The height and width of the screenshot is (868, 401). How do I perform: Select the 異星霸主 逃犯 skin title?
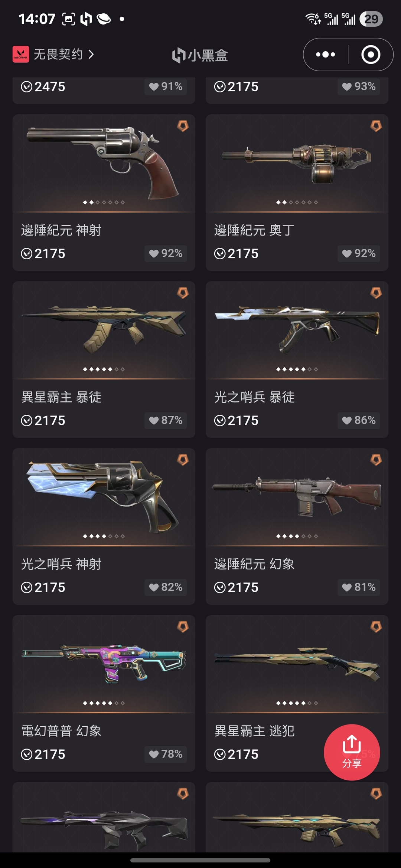pos(254,731)
